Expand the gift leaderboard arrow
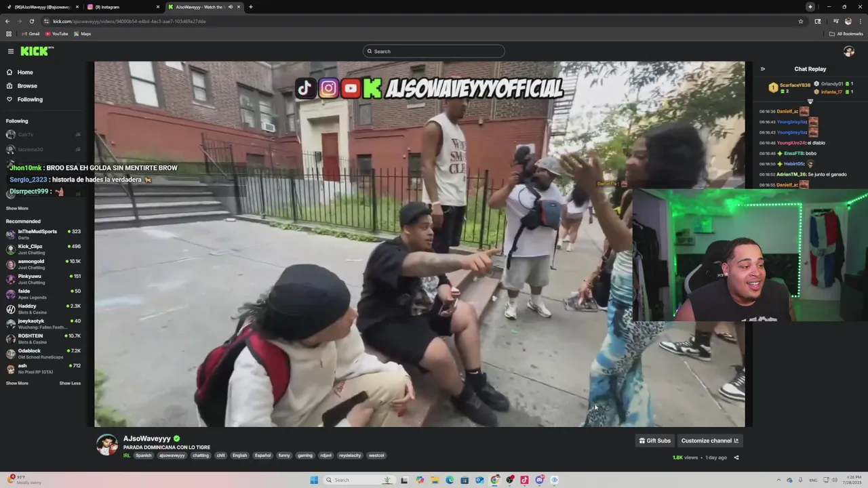868x488 pixels. tap(810, 102)
